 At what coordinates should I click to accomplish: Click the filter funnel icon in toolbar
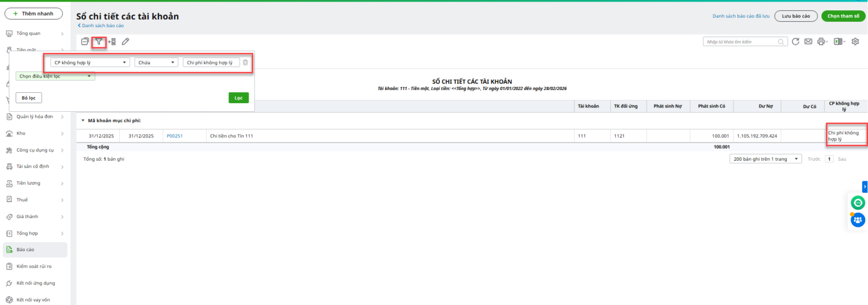[99, 42]
